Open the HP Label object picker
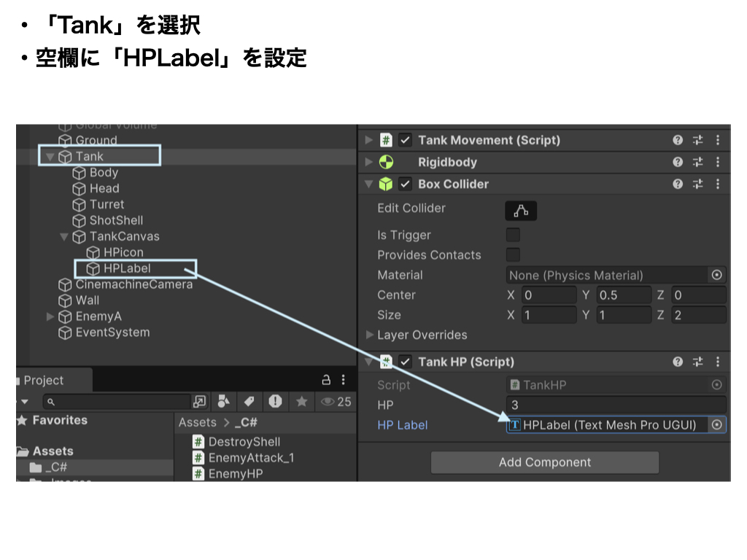The image size is (747, 560). (x=716, y=425)
